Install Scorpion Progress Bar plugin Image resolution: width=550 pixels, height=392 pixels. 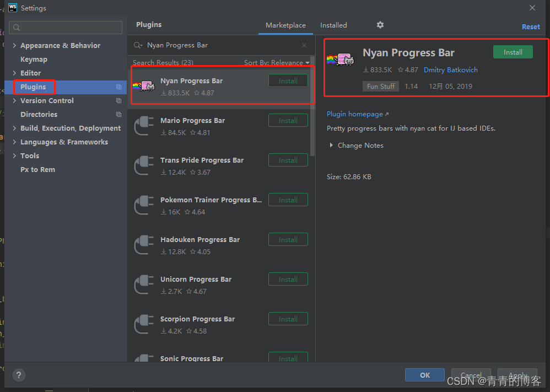coord(288,319)
